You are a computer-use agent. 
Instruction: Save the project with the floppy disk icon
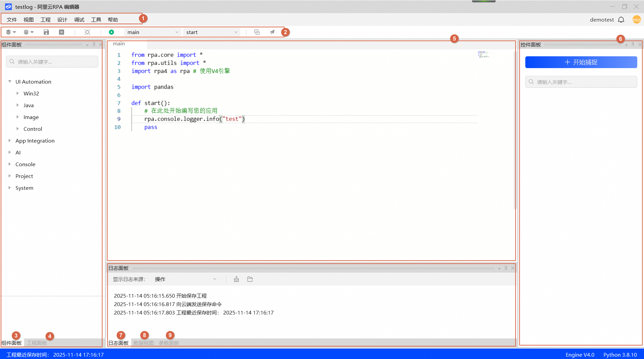click(x=46, y=32)
